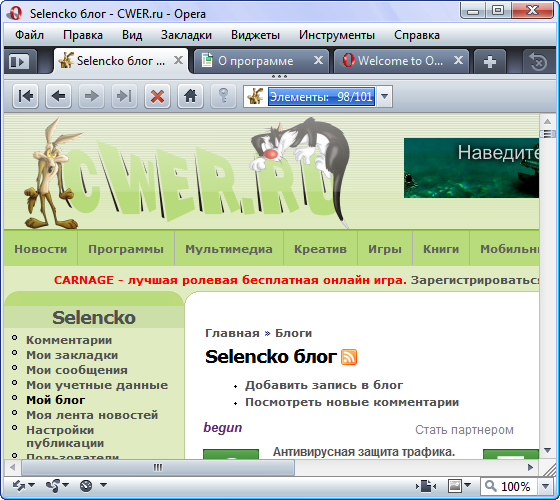The image size is (560, 500).
Task: Click the Opera Link sync status icon
Action: pyautogui.click(x=19, y=486)
